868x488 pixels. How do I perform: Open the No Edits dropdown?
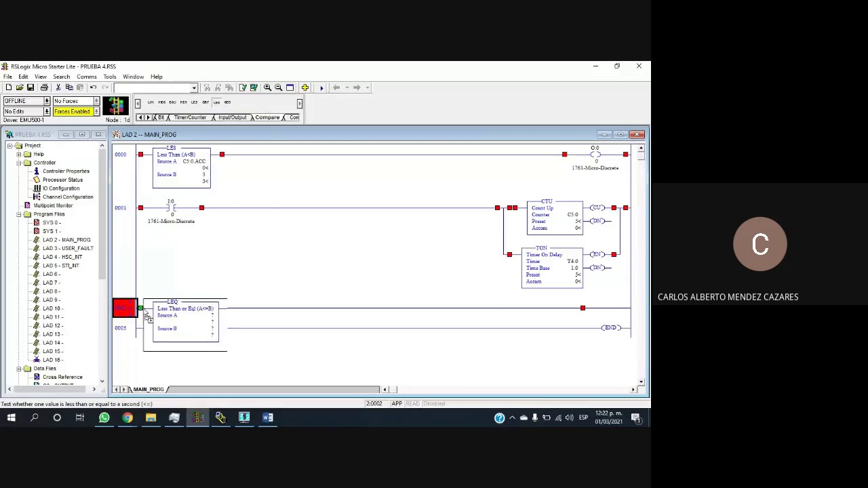click(47, 111)
